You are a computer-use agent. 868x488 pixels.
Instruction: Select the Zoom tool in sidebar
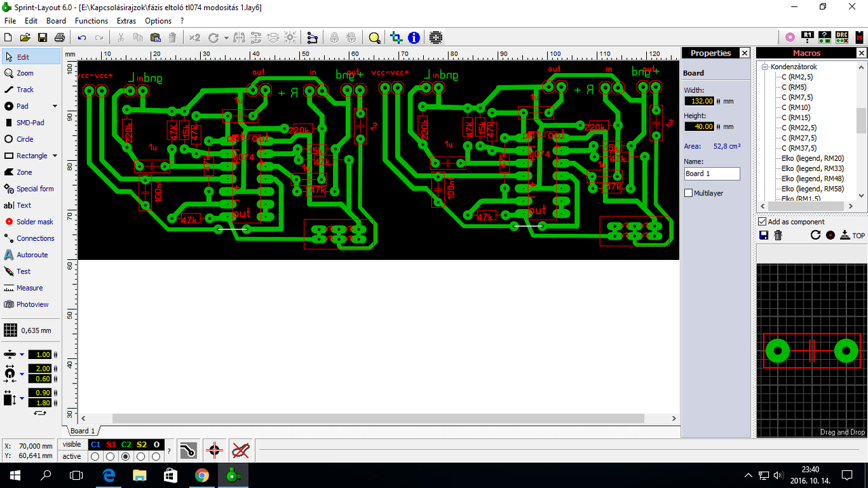point(30,73)
